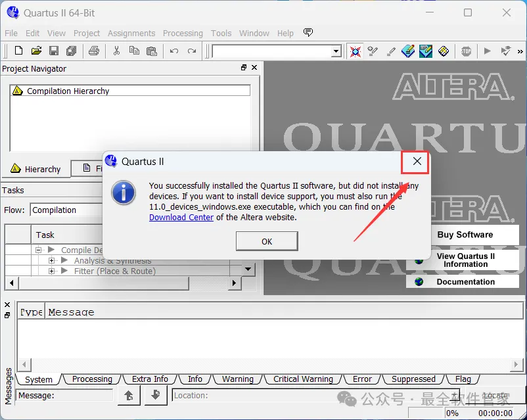This screenshot has height=420, width=527.
Task: Expand the Analysis & Synthesis task
Action: tap(51, 260)
